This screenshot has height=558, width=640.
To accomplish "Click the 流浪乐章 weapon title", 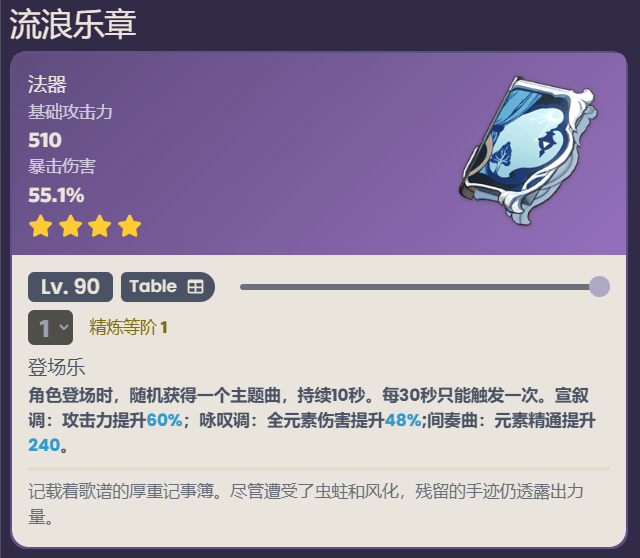I will (x=73, y=24).
